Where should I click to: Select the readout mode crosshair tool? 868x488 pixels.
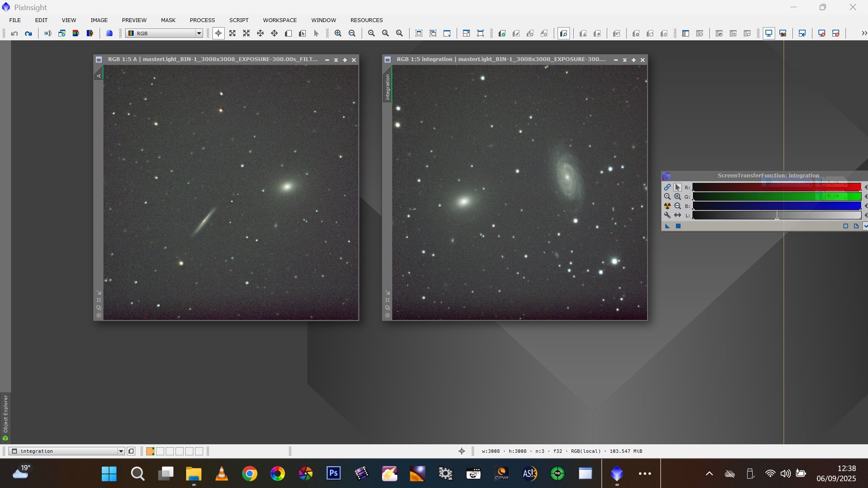pos(218,33)
